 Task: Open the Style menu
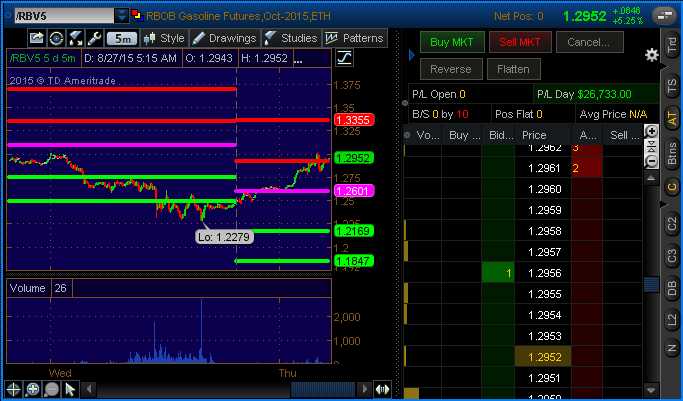tap(166, 38)
